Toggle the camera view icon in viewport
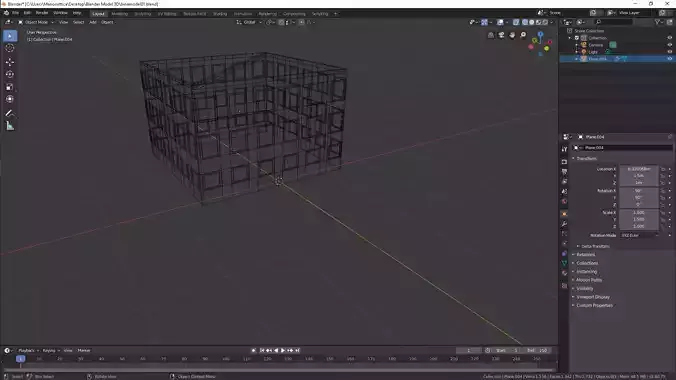 pos(501,35)
